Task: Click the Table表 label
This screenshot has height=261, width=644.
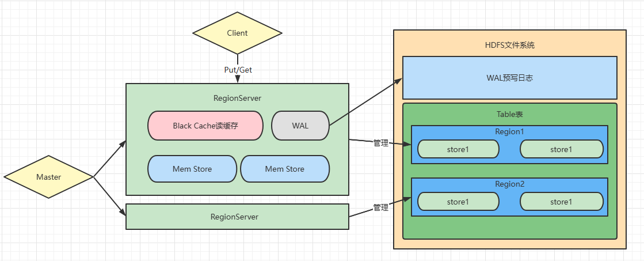Action: (510, 115)
